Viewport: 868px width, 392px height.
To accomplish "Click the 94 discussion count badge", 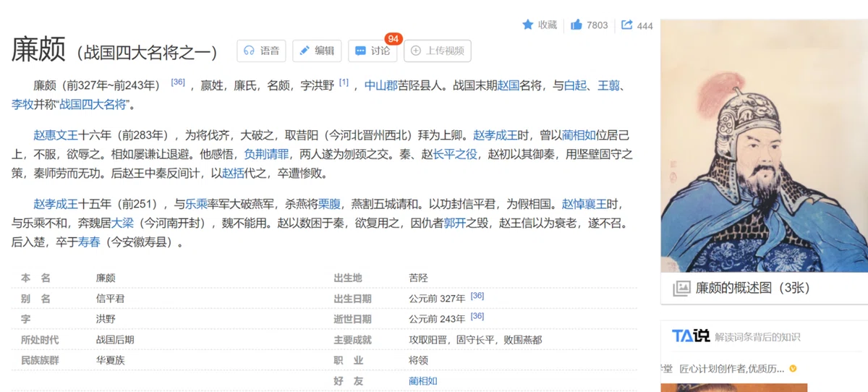I will (x=393, y=38).
